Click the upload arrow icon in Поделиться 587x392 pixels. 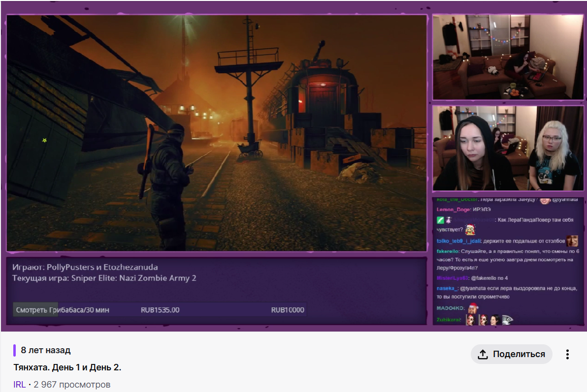point(483,354)
